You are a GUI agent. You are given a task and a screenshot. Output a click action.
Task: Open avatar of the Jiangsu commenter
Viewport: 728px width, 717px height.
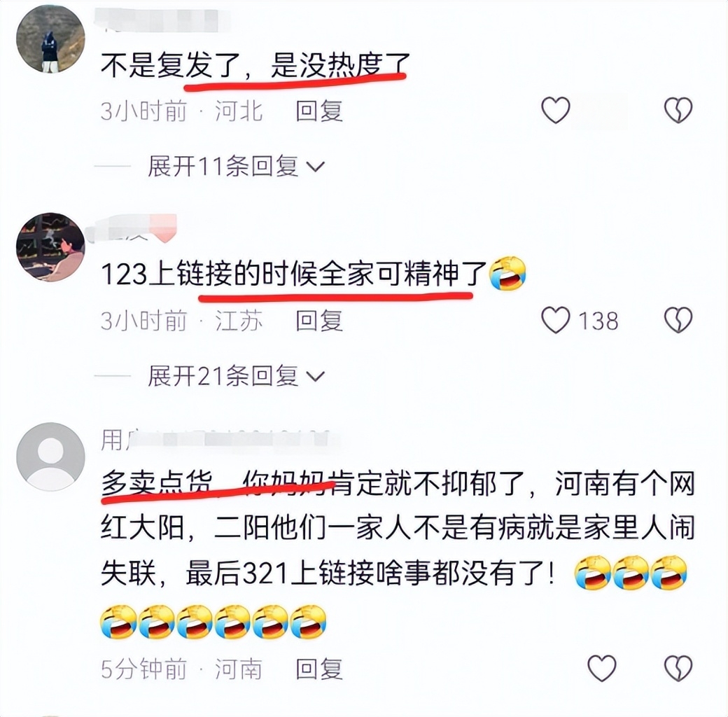tap(50, 247)
